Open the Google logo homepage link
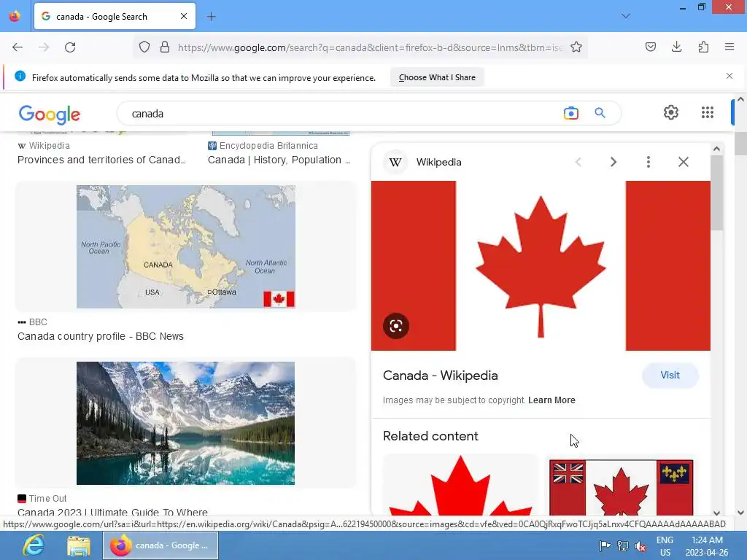747x560 pixels. click(50, 114)
